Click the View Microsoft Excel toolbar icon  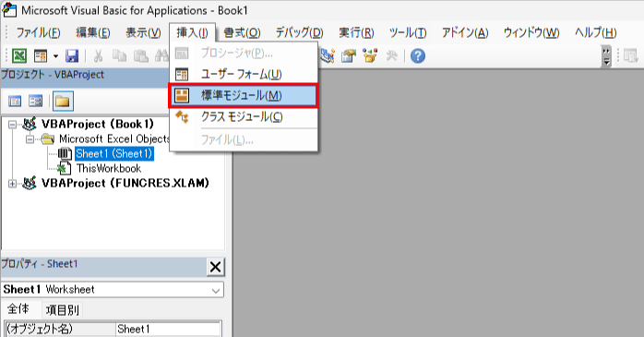tap(18, 55)
